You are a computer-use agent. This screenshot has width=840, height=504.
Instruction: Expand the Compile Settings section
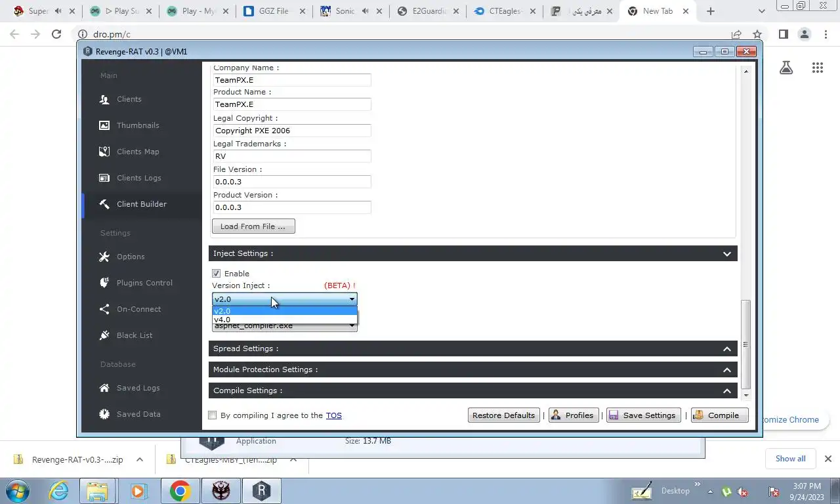click(x=727, y=390)
